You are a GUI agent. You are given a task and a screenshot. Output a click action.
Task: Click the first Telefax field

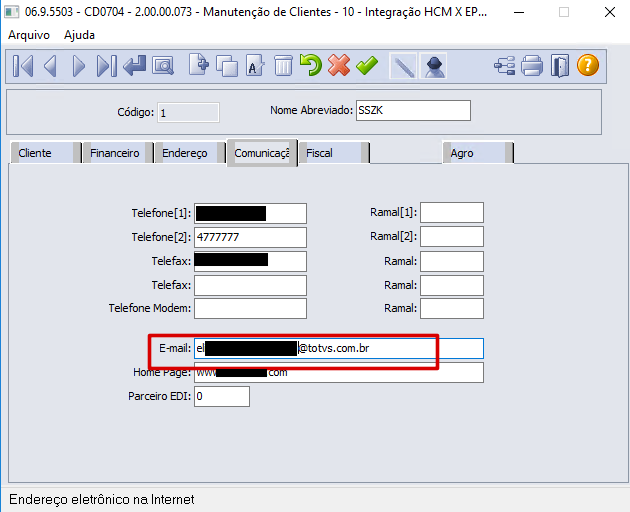250,262
